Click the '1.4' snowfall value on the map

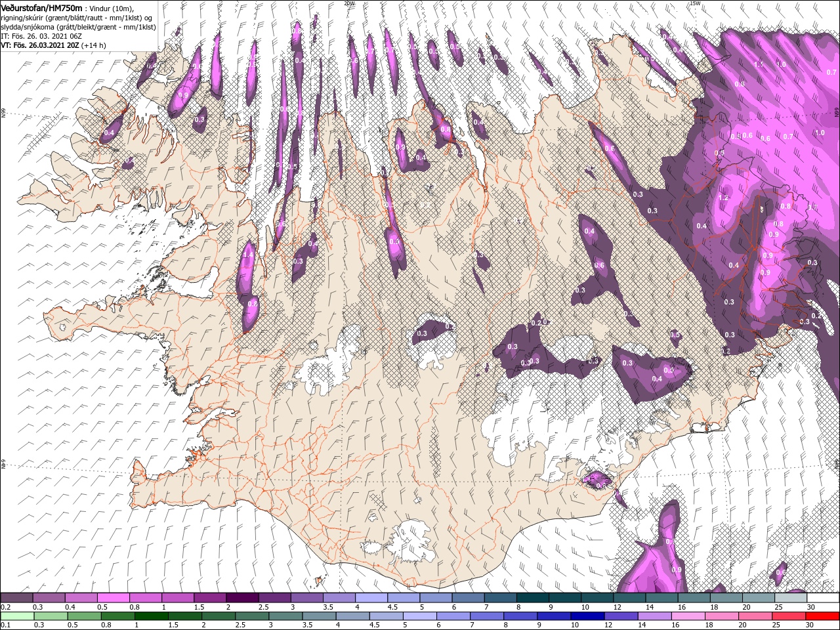(x=249, y=255)
